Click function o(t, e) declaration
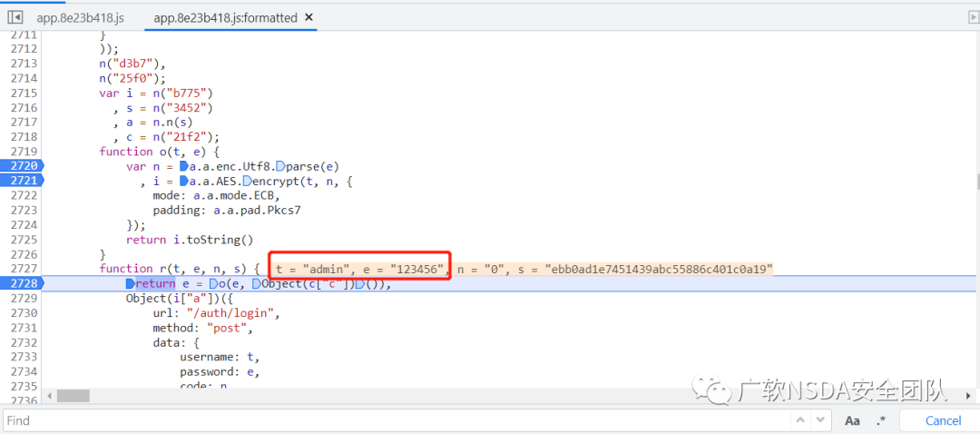 [159, 151]
